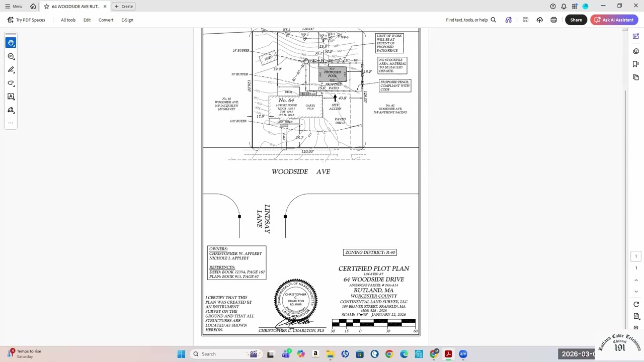Go to next page arrow
This screenshot has width=644, height=362.
pos(636,292)
